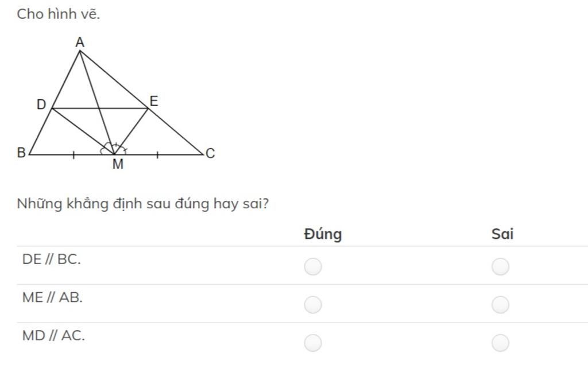Select Sai for 'ME // AB.'
Screen dimensions: 588x365
pos(500,305)
